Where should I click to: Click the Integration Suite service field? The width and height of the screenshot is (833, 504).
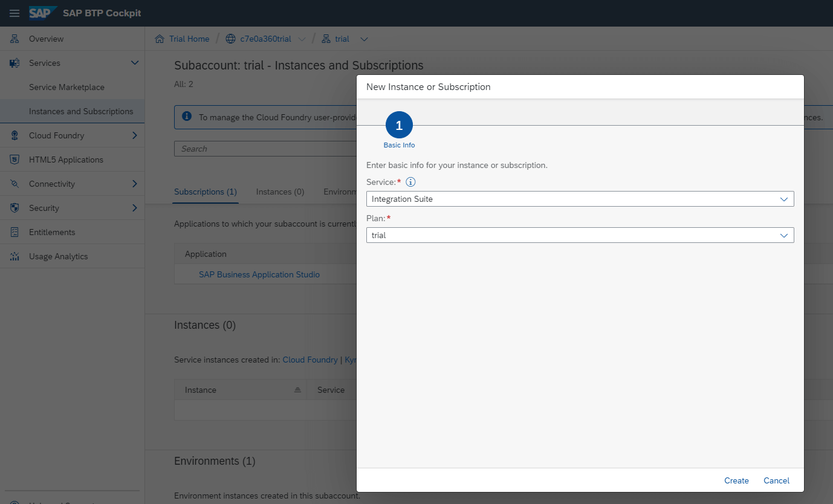tap(580, 199)
